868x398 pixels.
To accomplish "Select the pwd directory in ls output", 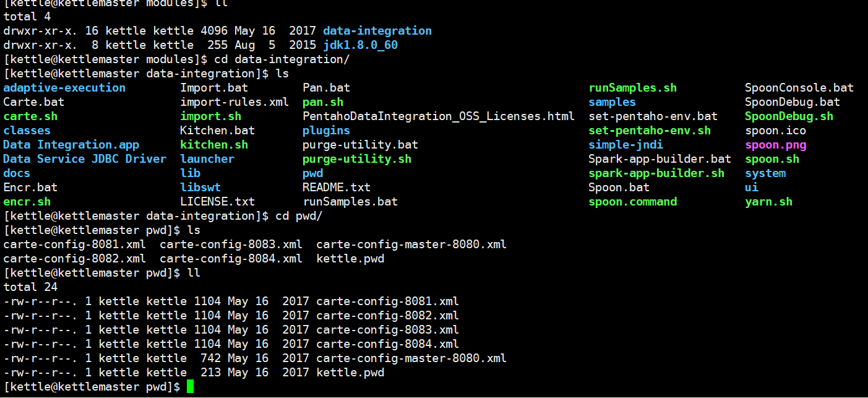I will click(x=313, y=173).
